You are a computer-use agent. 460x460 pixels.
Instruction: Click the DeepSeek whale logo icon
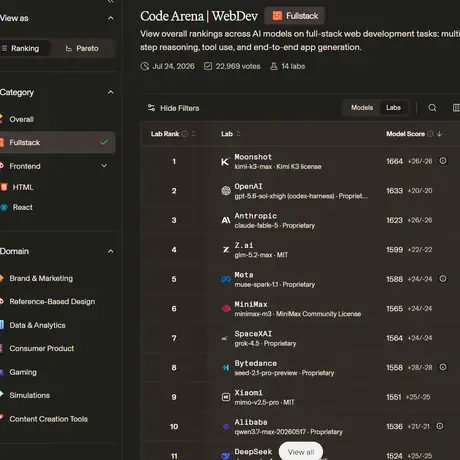pyautogui.click(x=226, y=456)
